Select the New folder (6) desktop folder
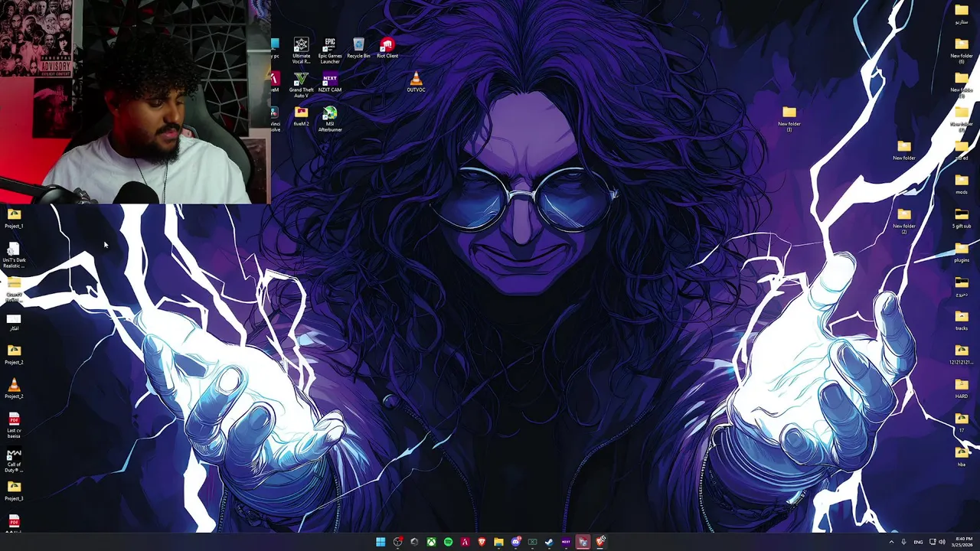This screenshot has width=980, height=551. [962, 51]
